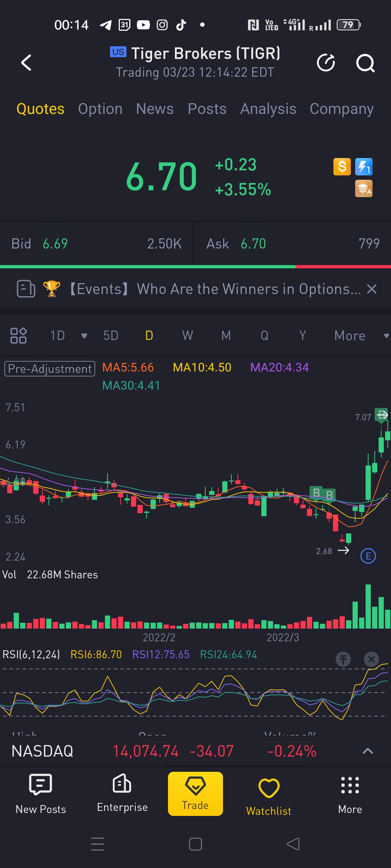Tap the TikTok icon in status bar
This screenshot has height=868, width=391.
[x=181, y=25]
